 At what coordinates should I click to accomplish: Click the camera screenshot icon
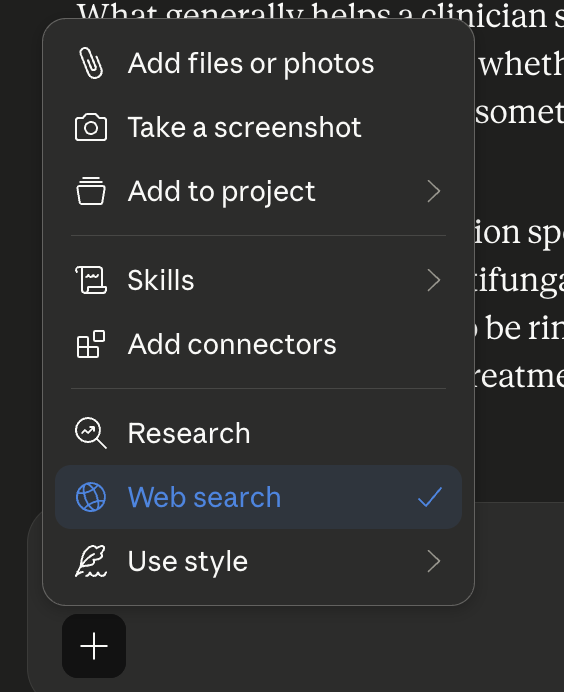(91, 128)
